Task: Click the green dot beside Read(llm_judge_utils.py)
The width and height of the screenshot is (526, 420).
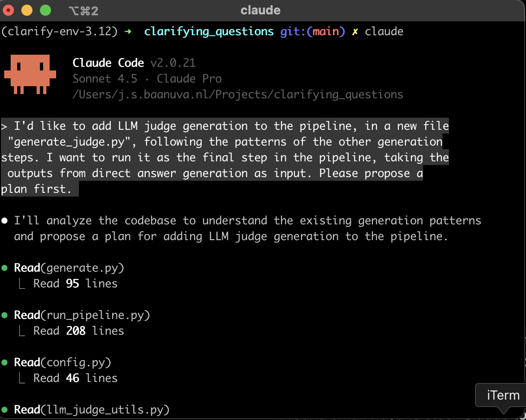Action: point(5,410)
